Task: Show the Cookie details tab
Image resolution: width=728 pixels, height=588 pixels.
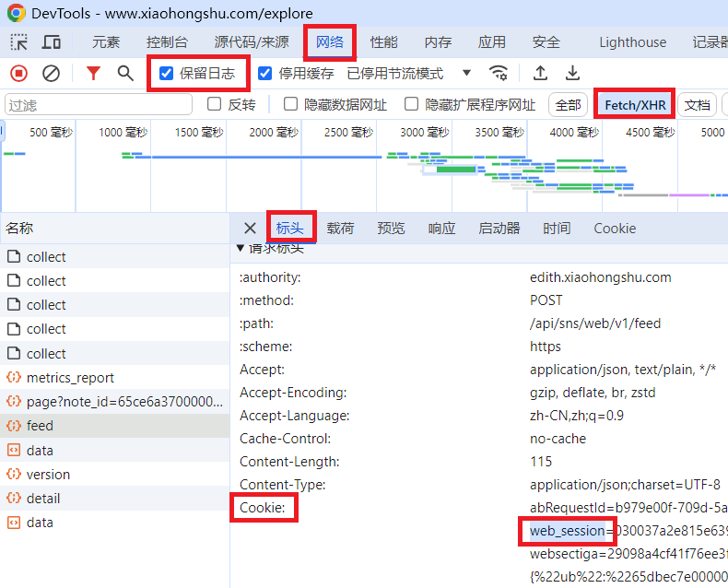Action: 615,228
